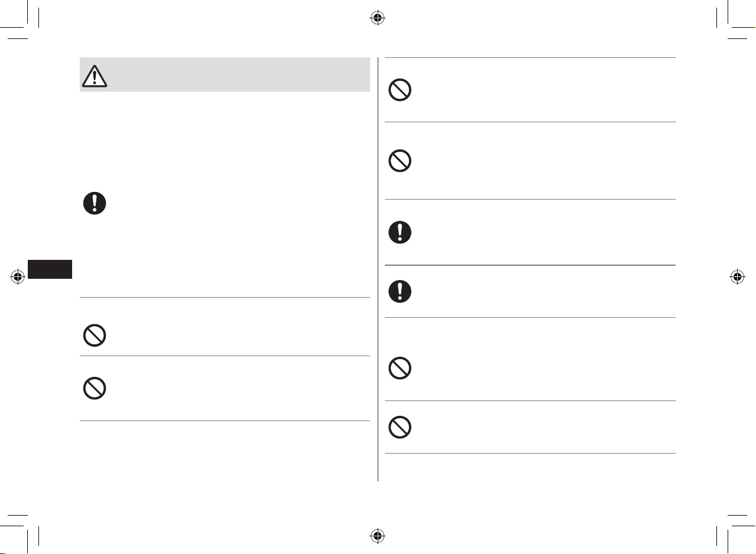Select the exclamation mandatory icon in left column
Viewport: 756px width, 554px height.
[x=94, y=203]
